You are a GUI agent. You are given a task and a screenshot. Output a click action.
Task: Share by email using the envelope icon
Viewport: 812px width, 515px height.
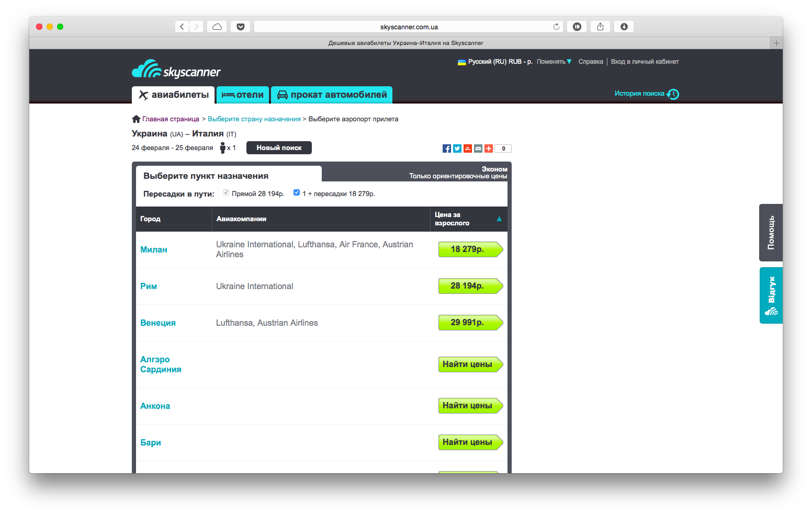click(x=478, y=148)
